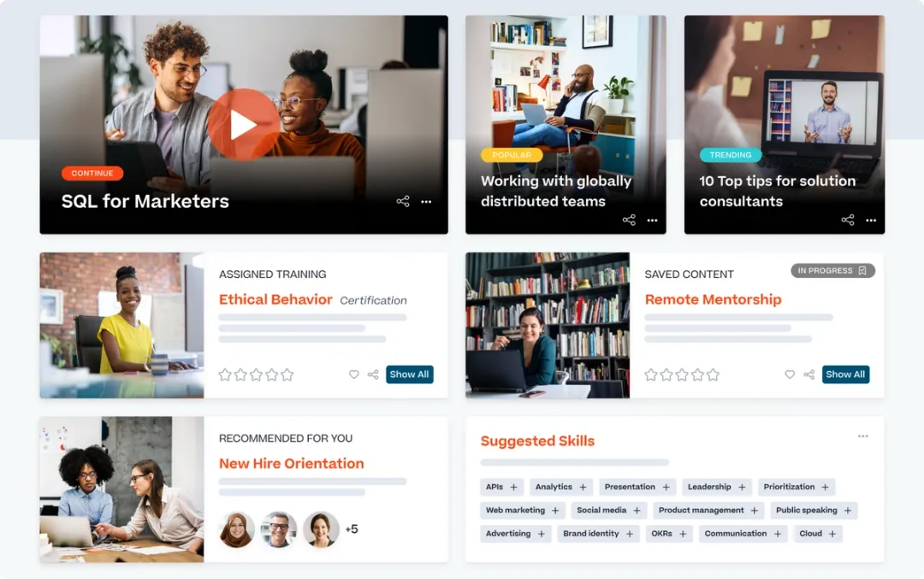
Task: Open the New Hire Orientation link
Action: point(291,464)
